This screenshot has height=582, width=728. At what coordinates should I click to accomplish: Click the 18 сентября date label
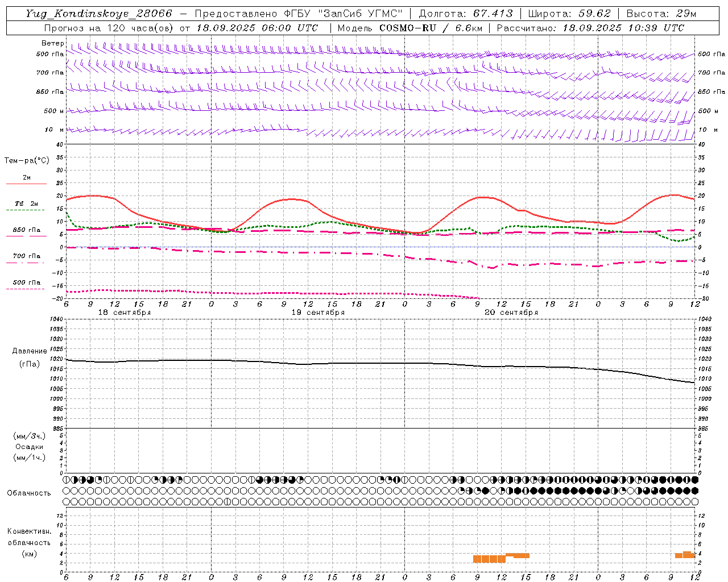pyautogui.click(x=125, y=313)
